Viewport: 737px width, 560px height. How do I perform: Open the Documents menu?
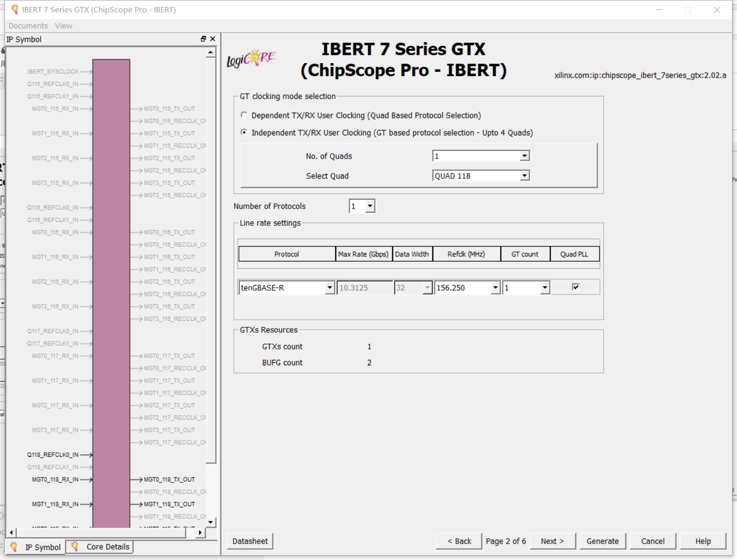click(x=28, y=26)
